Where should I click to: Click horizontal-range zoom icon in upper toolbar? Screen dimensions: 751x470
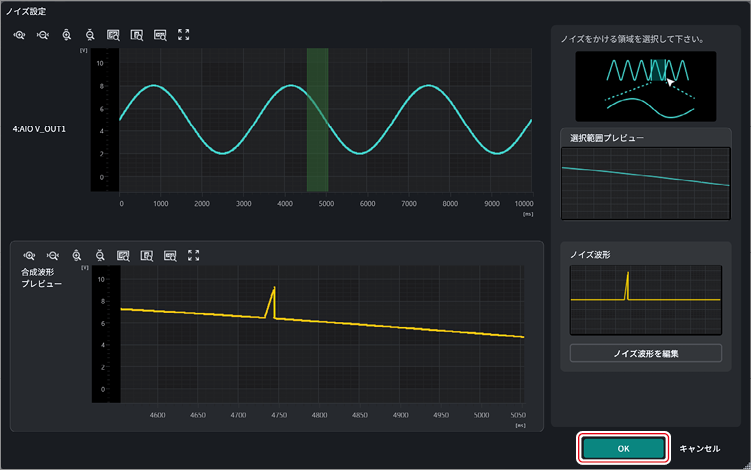(160, 35)
